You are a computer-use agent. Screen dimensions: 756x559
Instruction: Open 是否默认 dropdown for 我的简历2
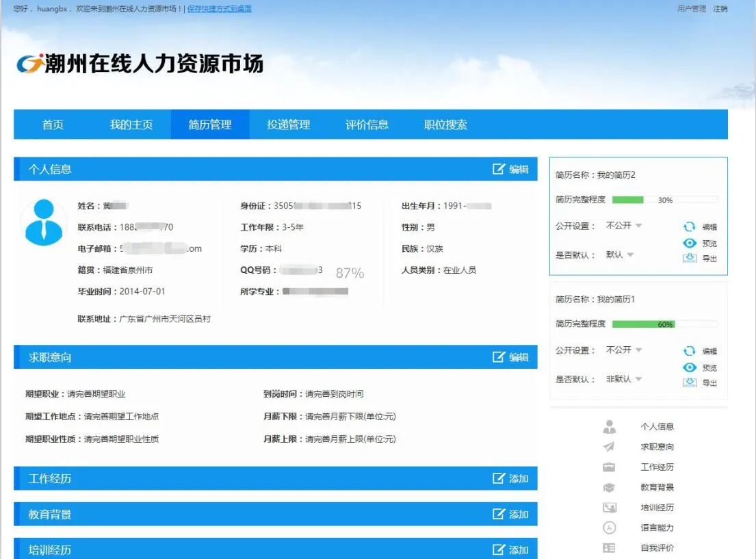620,254
